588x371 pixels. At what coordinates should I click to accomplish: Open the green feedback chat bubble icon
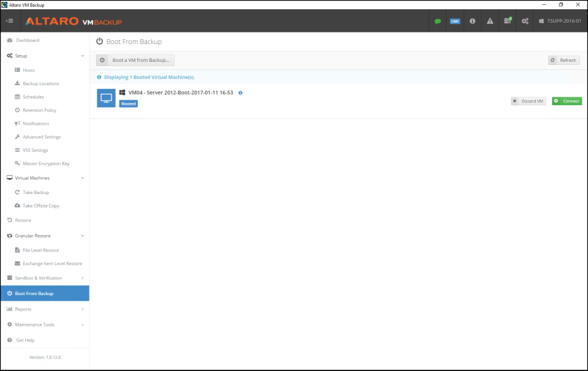pyautogui.click(x=437, y=20)
